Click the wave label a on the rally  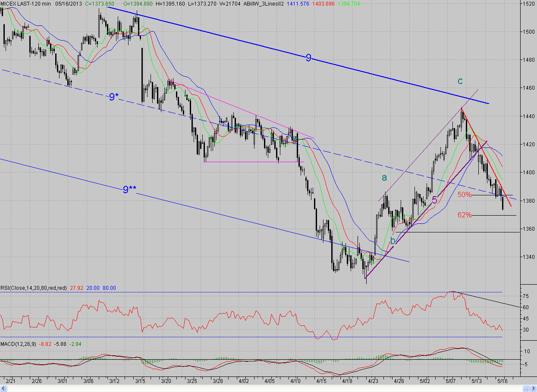click(384, 177)
